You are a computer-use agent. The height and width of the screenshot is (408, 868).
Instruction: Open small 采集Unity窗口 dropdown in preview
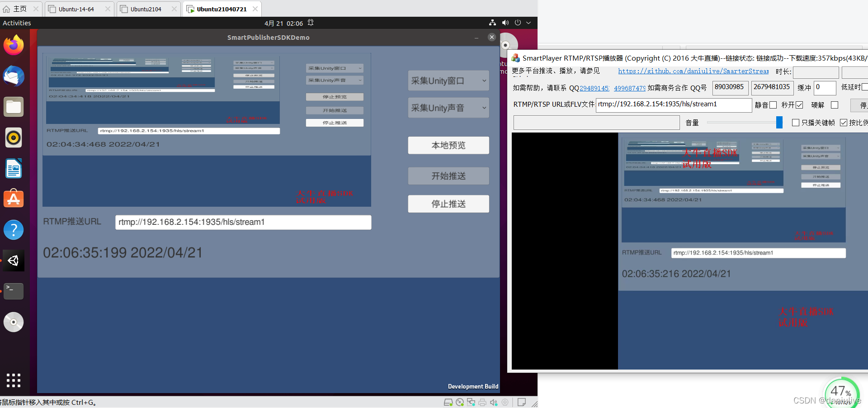pyautogui.click(x=335, y=68)
